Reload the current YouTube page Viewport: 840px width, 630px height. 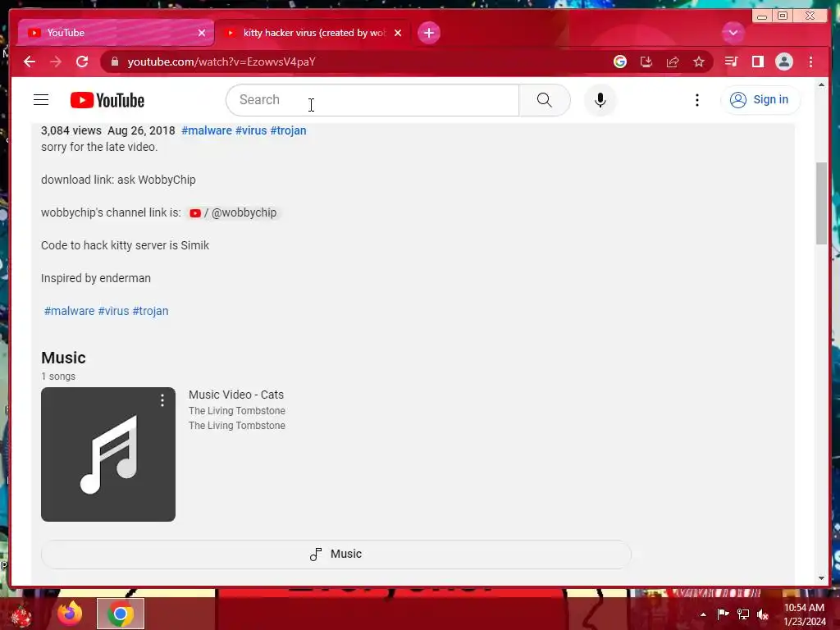[82, 62]
